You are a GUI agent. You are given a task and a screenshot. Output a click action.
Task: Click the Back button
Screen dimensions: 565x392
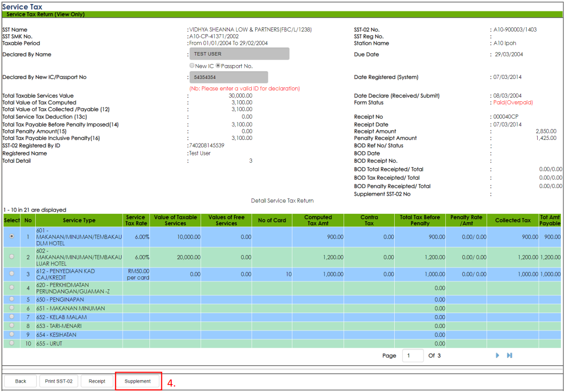pos(20,381)
